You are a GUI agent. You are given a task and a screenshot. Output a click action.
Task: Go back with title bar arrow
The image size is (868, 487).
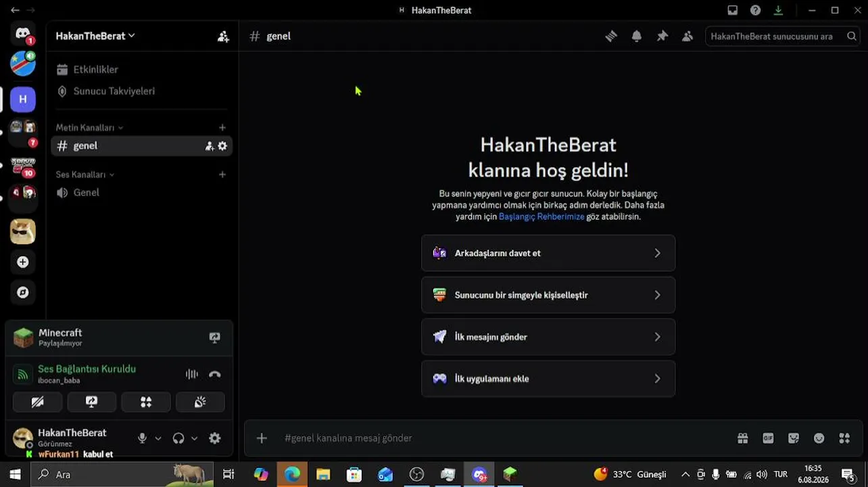click(15, 10)
